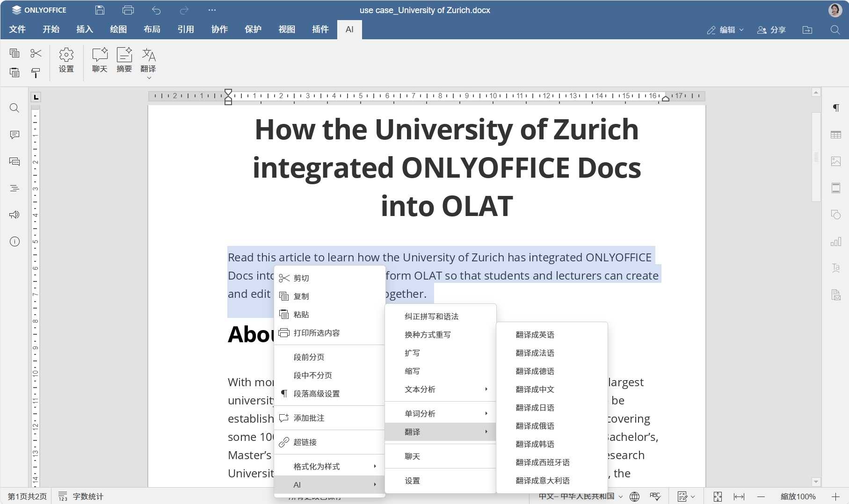The height and width of the screenshot is (504, 849).
Task: Open the chat panel in left sidebar
Action: pos(15,161)
